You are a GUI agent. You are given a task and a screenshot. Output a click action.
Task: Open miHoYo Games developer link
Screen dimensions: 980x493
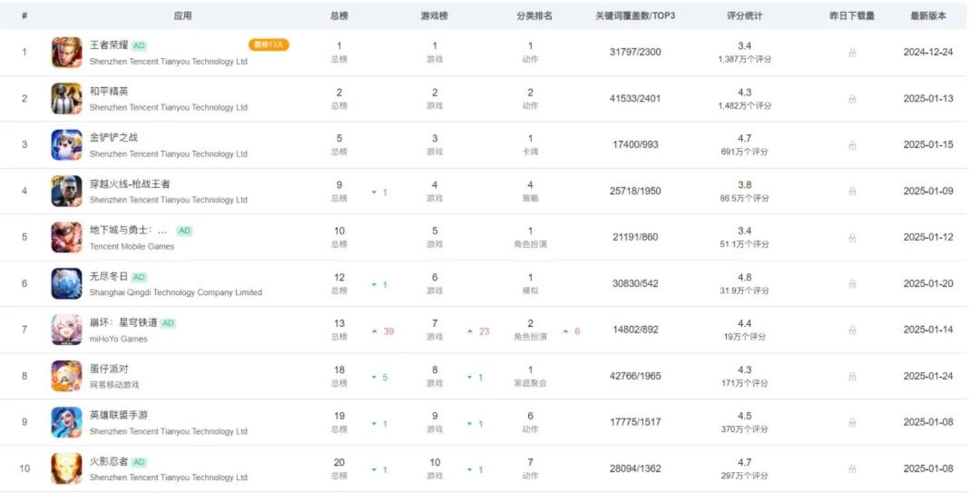[x=118, y=338]
